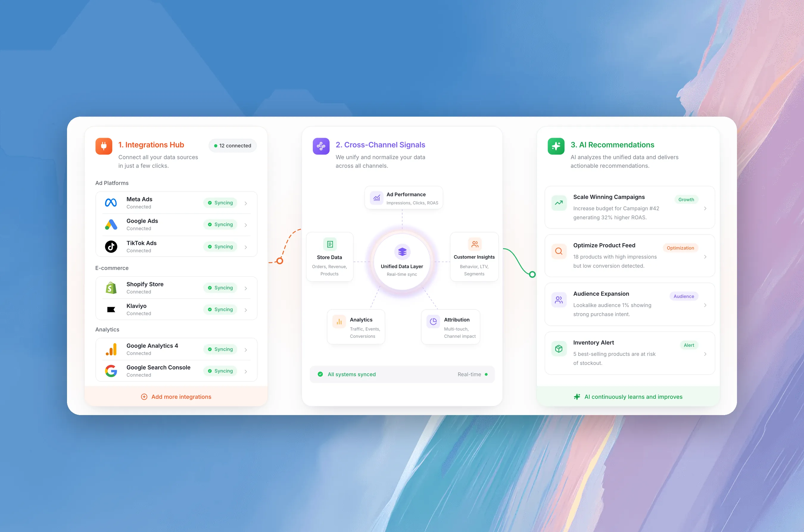Click the green AI Recommendations sparkle icon

pos(556,146)
